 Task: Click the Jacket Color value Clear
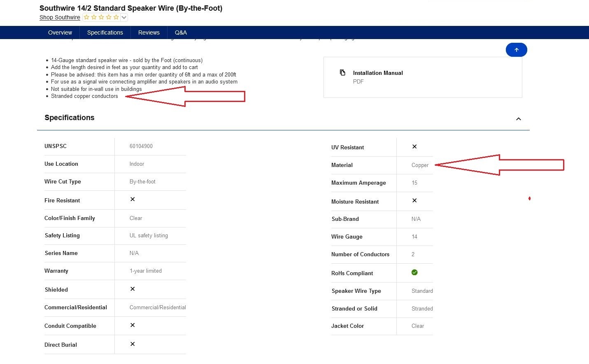(x=418, y=326)
